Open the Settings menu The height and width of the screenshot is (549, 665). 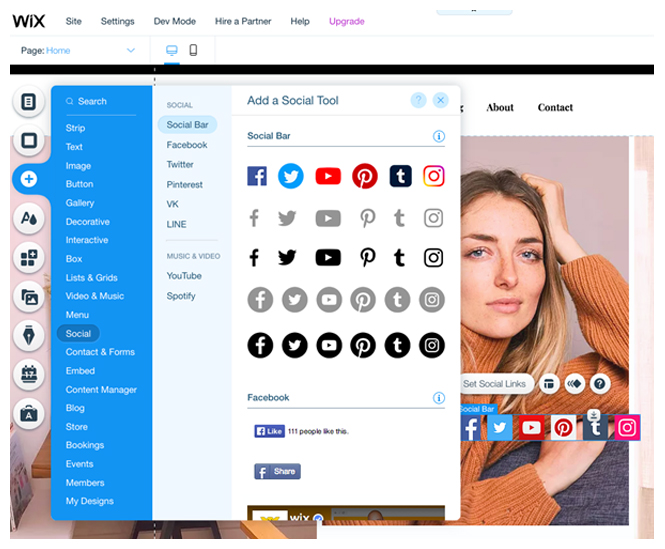[117, 21]
